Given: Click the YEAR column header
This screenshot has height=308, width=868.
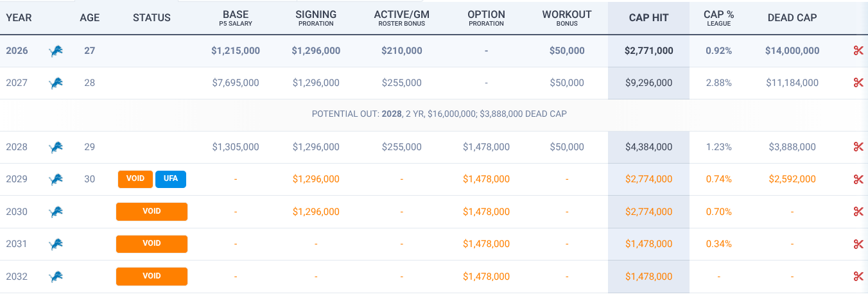Looking at the screenshot, I should [19, 17].
